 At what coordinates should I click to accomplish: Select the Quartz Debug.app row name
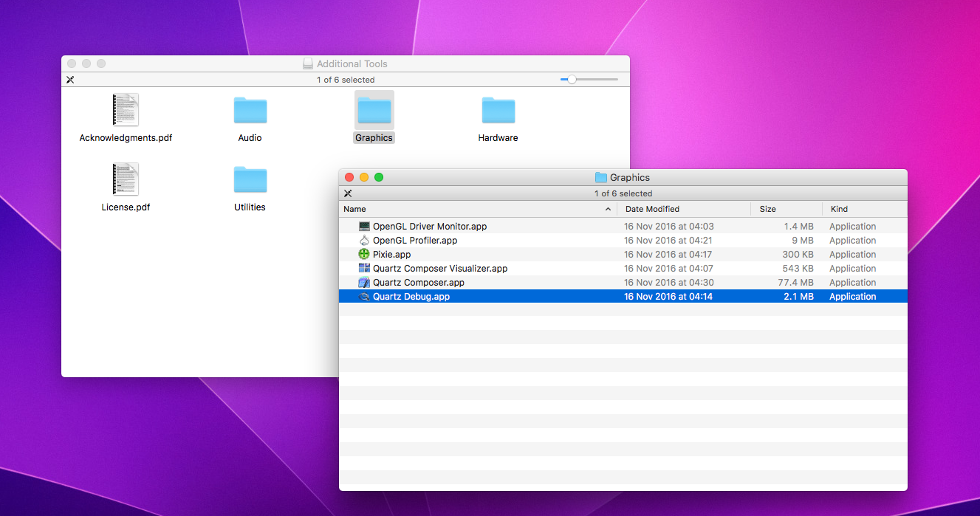[x=411, y=297]
